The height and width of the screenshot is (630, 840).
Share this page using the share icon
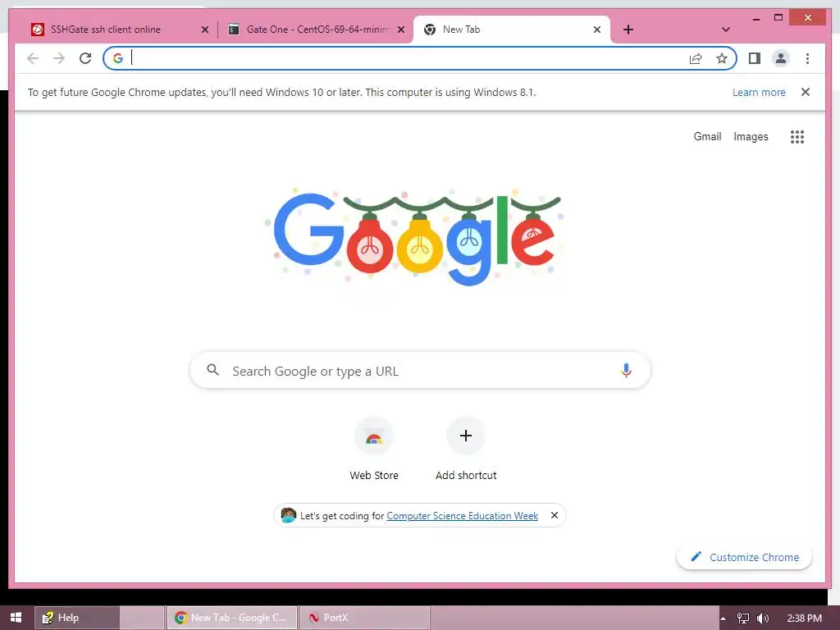[696, 58]
